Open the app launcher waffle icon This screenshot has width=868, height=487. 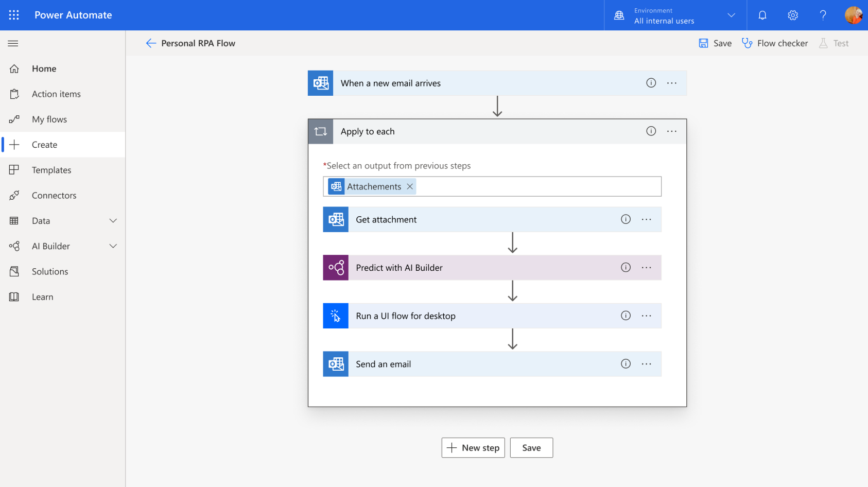click(14, 15)
